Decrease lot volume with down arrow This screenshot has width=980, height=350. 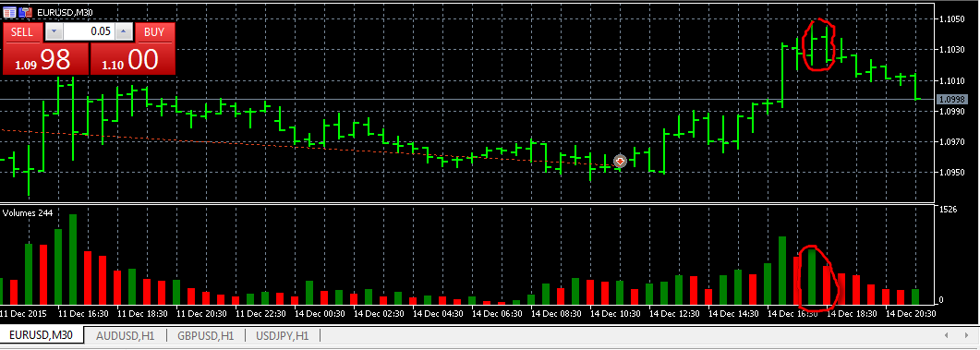54,31
